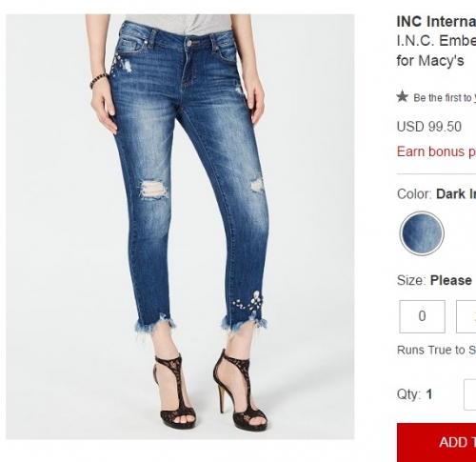
Task: Open the INC International brand link
Action: pos(436,22)
